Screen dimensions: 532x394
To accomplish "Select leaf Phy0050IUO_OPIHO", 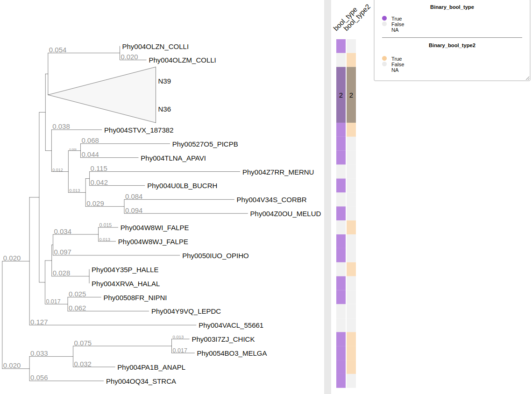I will (x=215, y=256).
